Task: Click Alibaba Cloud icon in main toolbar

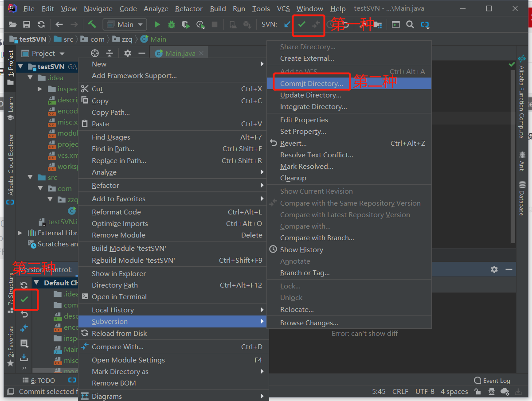Action: point(425,25)
